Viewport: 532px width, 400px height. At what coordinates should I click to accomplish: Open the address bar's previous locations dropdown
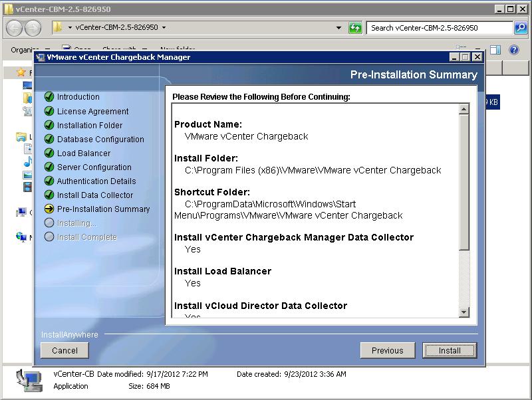[338, 28]
